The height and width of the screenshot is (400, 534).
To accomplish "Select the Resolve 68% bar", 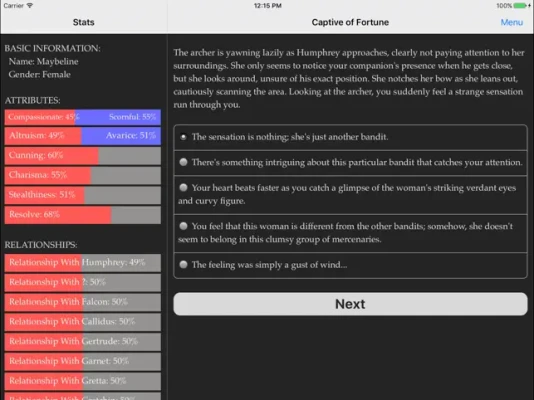I will (x=83, y=215).
